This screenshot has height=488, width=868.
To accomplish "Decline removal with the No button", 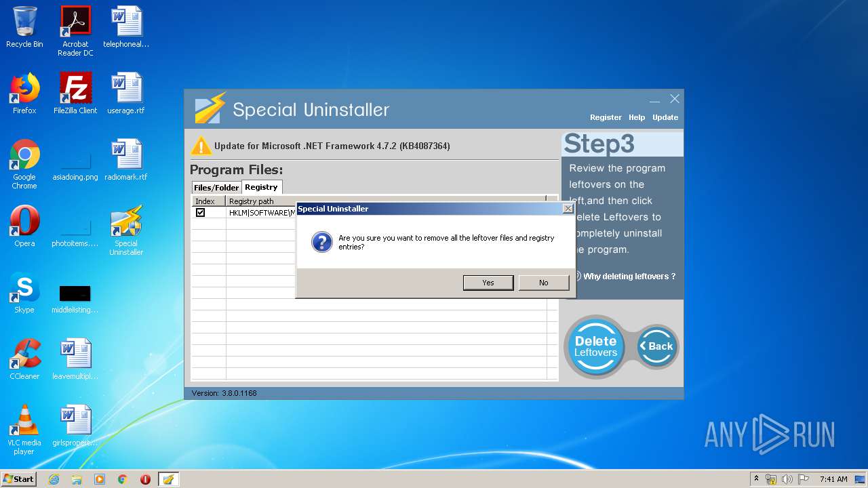I will coord(544,283).
